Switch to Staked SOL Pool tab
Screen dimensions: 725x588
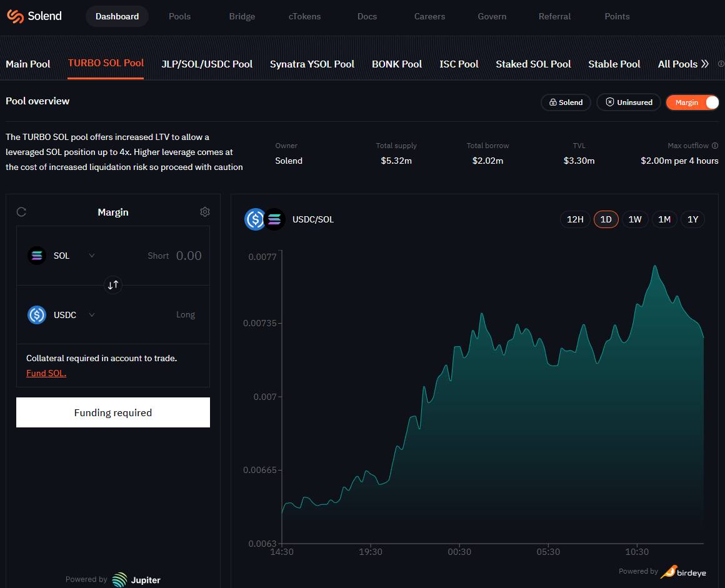(533, 64)
